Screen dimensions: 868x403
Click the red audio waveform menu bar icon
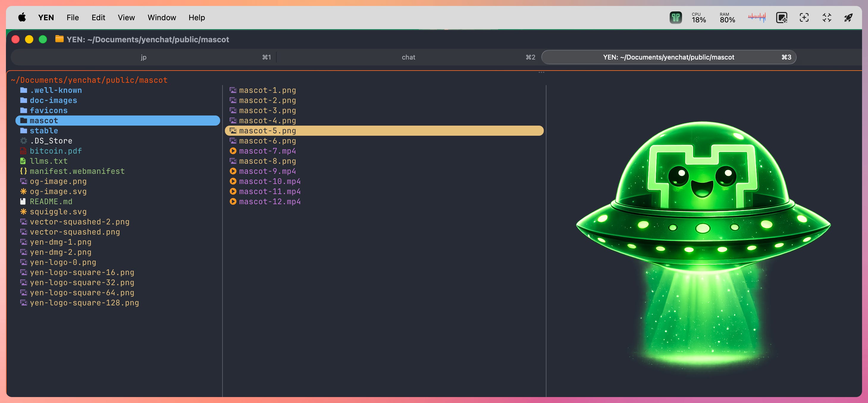[x=756, y=17]
